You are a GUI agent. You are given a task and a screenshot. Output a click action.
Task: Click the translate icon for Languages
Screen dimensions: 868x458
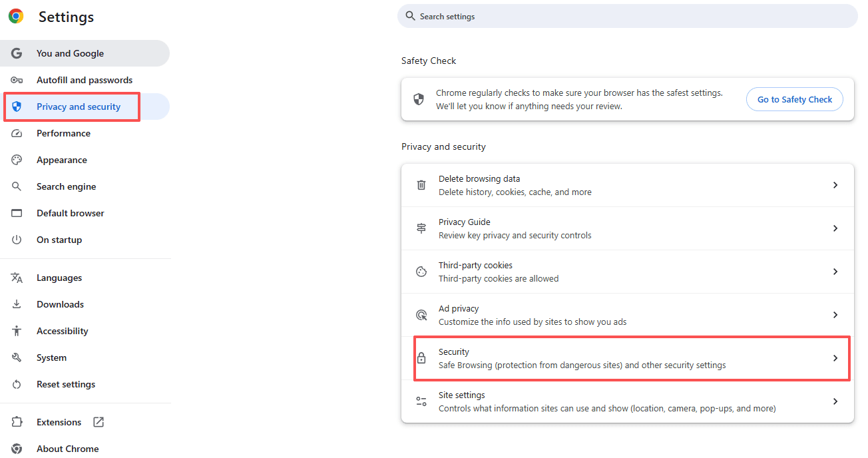pos(17,278)
